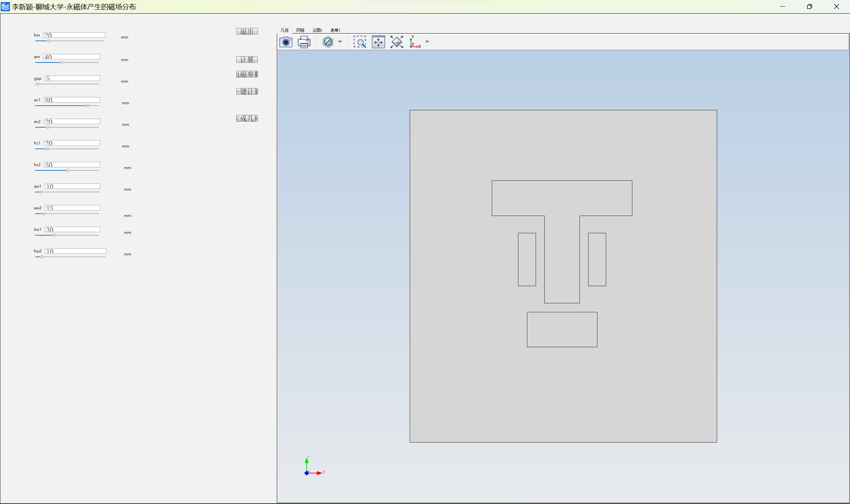Click the aw2 slider handle
850x504 pixels.
click(x=44, y=214)
